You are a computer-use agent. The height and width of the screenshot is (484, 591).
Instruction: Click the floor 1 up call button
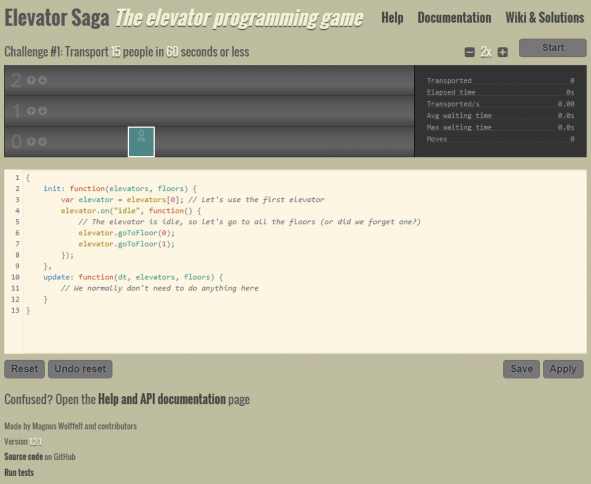[x=31, y=111]
